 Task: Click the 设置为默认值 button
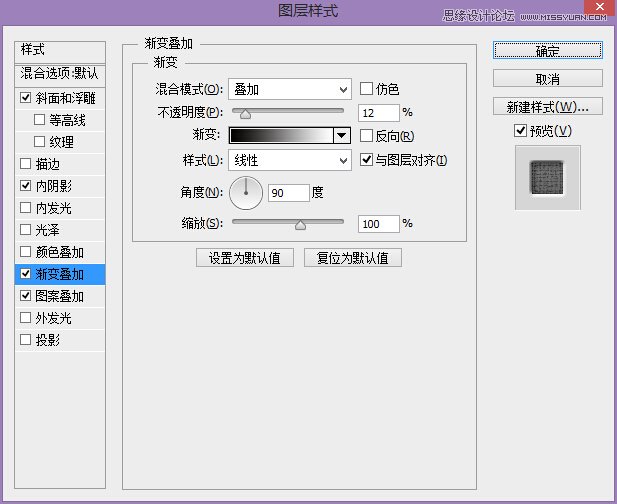pyautogui.click(x=245, y=258)
